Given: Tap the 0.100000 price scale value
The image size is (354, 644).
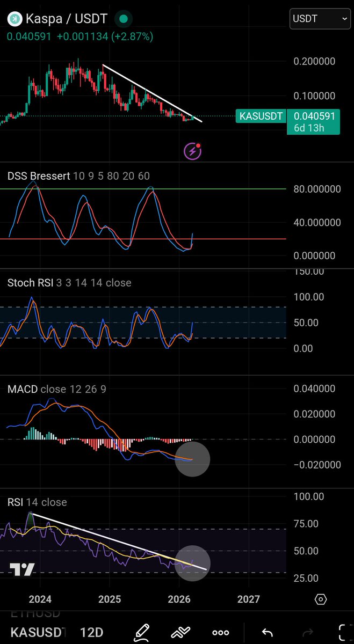Looking at the screenshot, I should pyautogui.click(x=314, y=96).
